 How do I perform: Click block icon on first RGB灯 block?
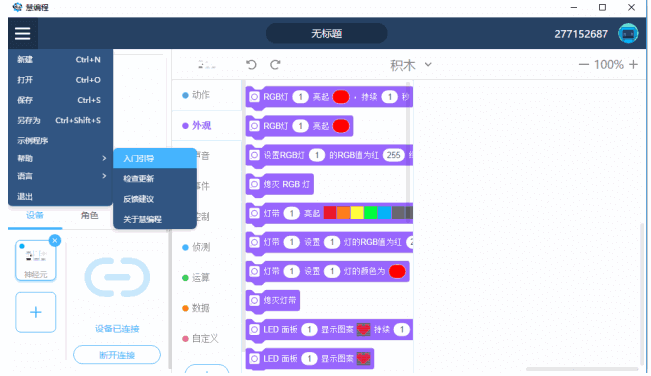[x=254, y=97]
